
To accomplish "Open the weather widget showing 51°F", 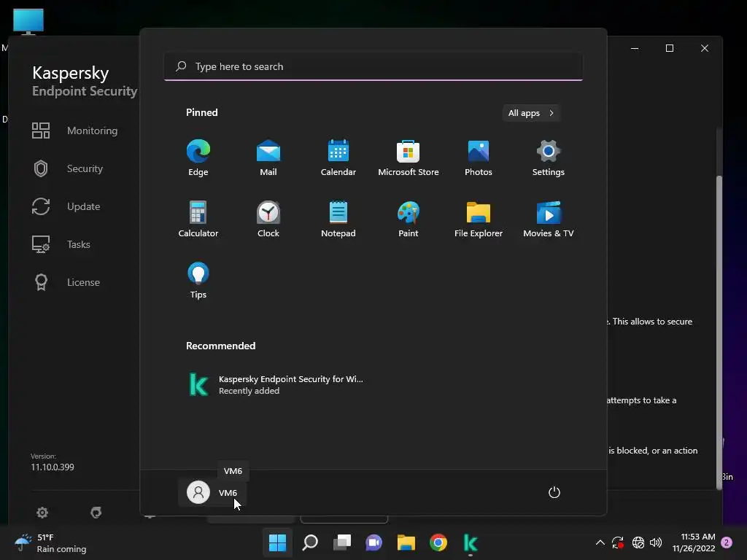I will (50, 542).
